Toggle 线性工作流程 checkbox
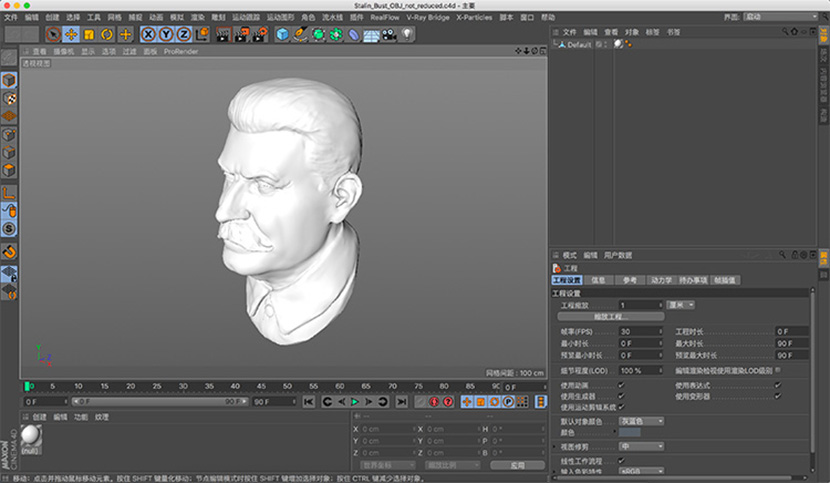This screenshot has width=830, height=483. pos(621,461)
